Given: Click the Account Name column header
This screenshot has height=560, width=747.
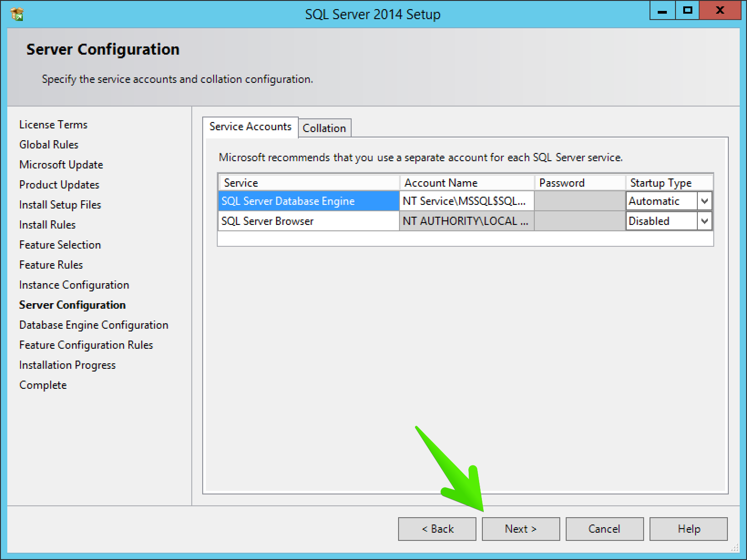Looking at the screenshot, I should coord(466,183).
